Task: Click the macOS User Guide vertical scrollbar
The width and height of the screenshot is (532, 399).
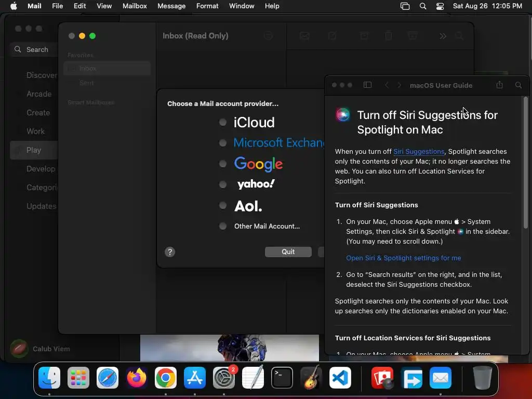Action: (x=526, y=163)
